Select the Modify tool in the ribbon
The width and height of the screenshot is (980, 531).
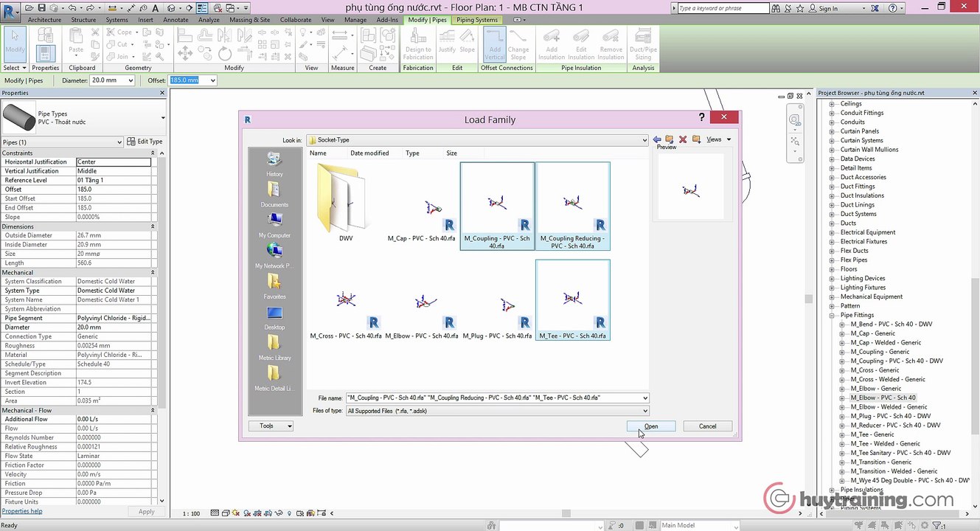15,44
